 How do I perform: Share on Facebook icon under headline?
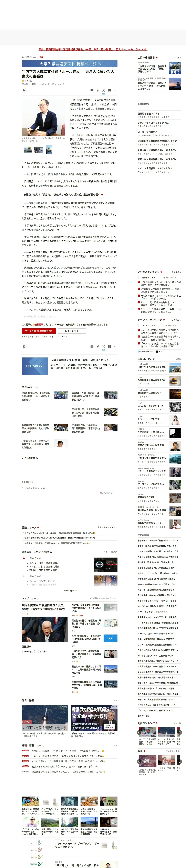98,90
